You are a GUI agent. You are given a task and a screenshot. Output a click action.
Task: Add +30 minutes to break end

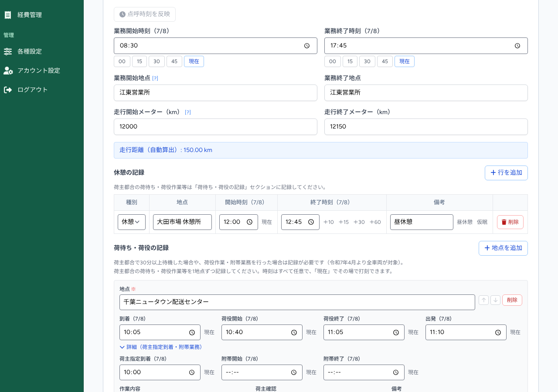click(x=359, y=222)
